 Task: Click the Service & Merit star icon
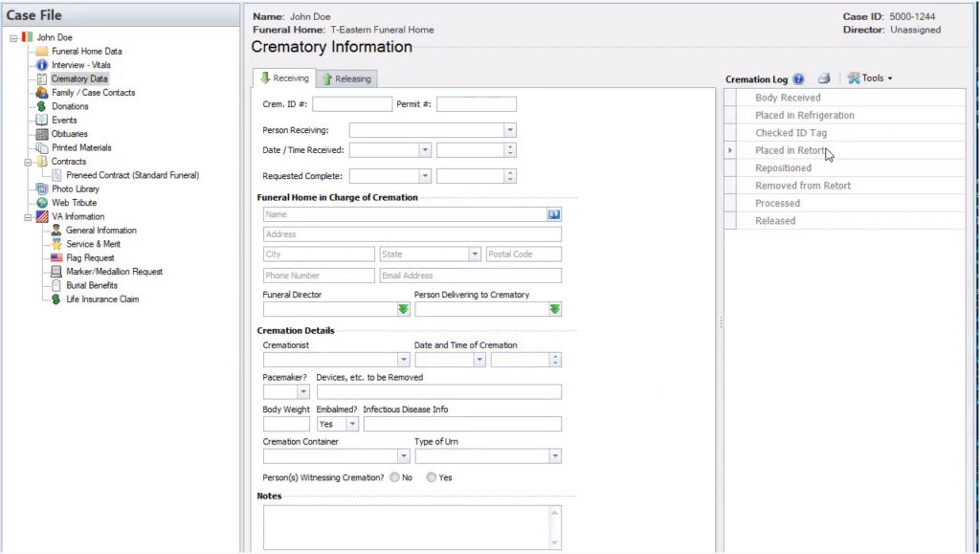[56, 244]
